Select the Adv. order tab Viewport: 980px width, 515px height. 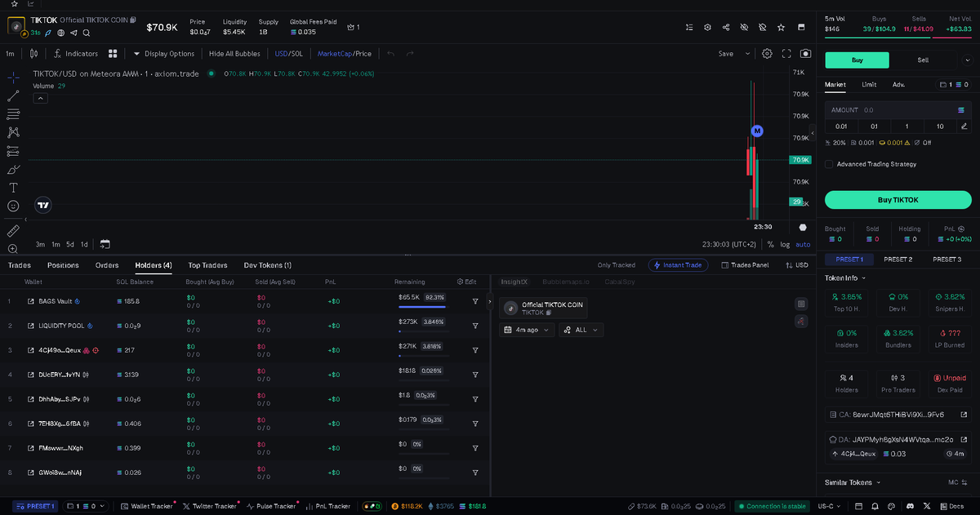click(x=898, y=84)
